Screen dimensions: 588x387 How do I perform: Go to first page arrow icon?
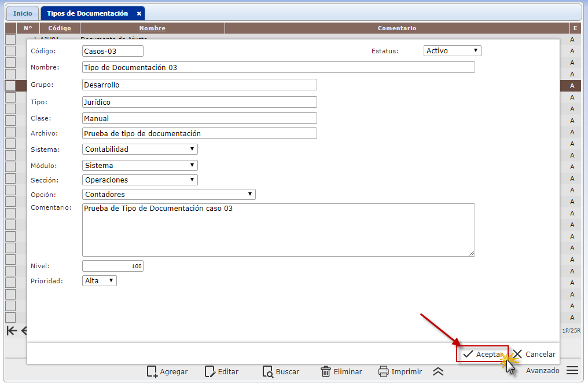point(12,331)
